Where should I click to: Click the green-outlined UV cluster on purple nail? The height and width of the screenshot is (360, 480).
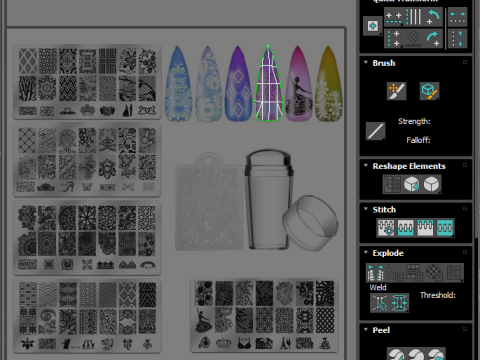point(269,83)
